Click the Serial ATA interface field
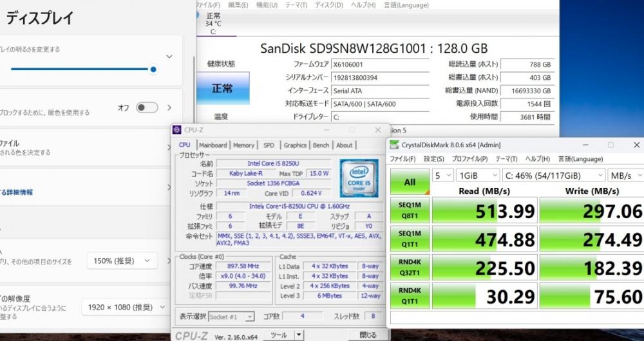644x341 pixels. coord(381,91)
